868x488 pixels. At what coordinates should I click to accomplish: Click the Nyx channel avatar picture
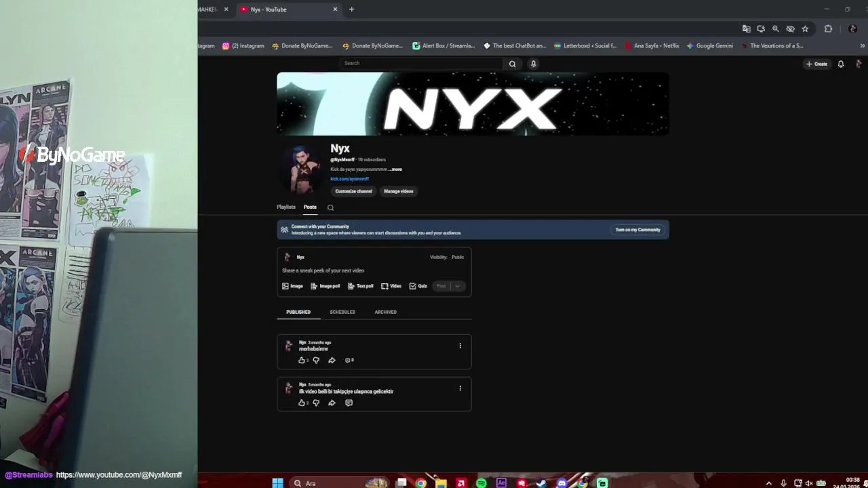pyautogui.click(x=302, y=169)
